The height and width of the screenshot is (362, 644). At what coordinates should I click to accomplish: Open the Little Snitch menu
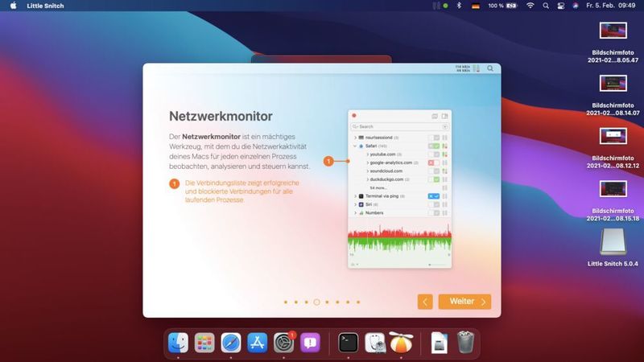coord(45,6)
